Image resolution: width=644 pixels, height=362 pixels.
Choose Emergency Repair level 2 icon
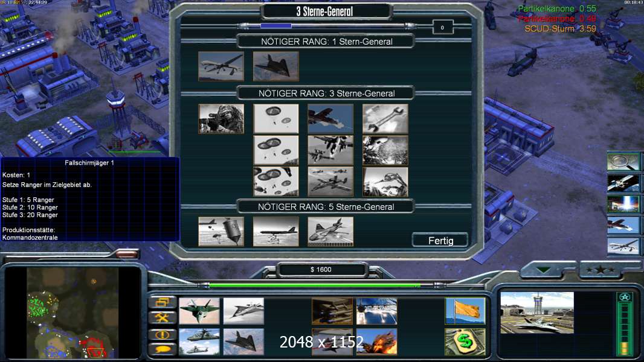pyautogui.click(x=385, y=150)
